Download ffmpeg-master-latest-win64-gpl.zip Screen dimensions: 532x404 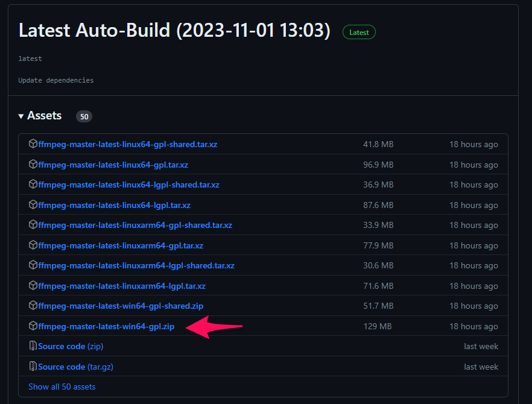pyautogui.click(x=106, y=326)
